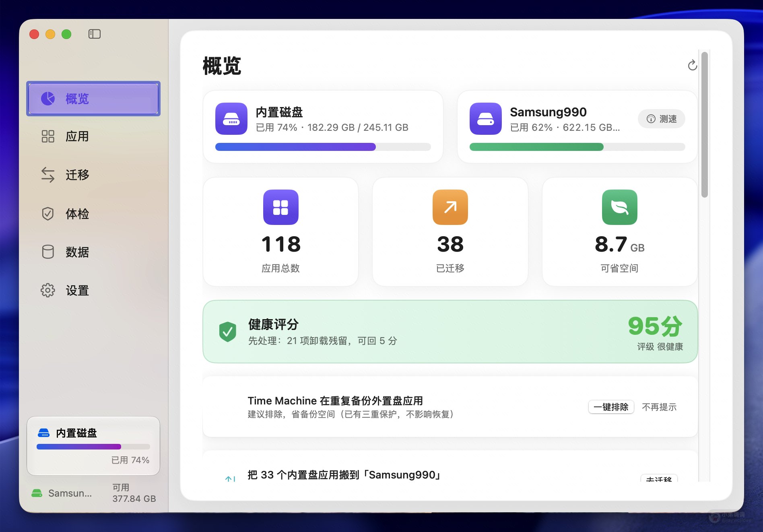The height and width of the screenshot is (532, 763).
Task: Click the yellow minimize window button
Action: [x=50, y=34]
